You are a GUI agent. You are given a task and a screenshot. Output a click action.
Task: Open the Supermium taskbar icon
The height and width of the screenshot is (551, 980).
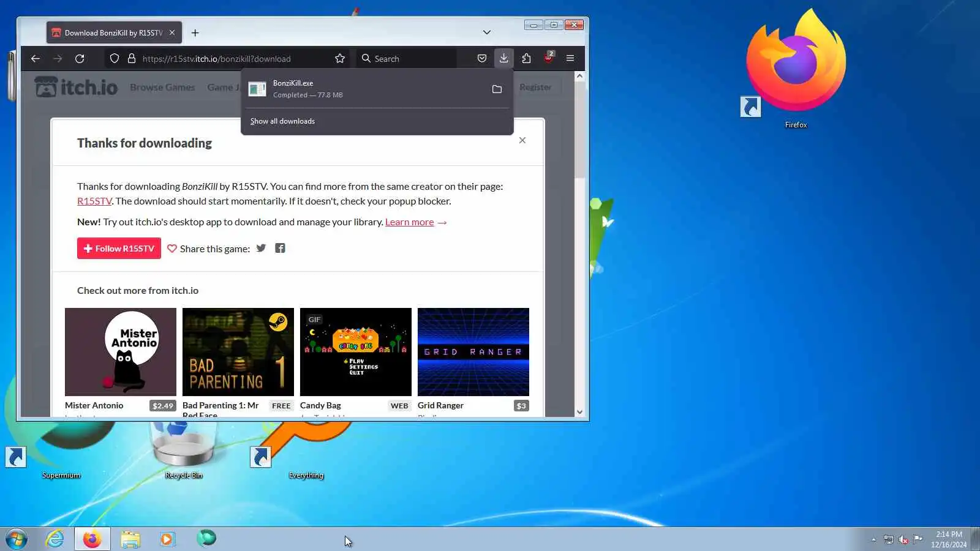point(206,539)
